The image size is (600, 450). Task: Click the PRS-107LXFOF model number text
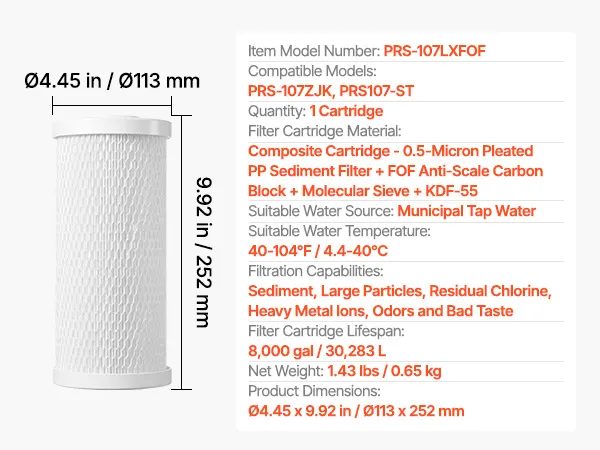435,51
